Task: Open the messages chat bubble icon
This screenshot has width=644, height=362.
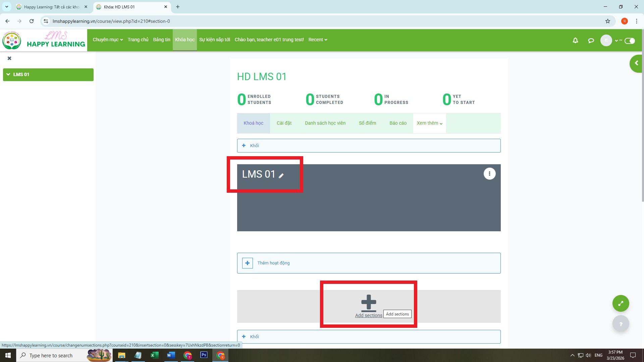Action: [x=591, y=40]
